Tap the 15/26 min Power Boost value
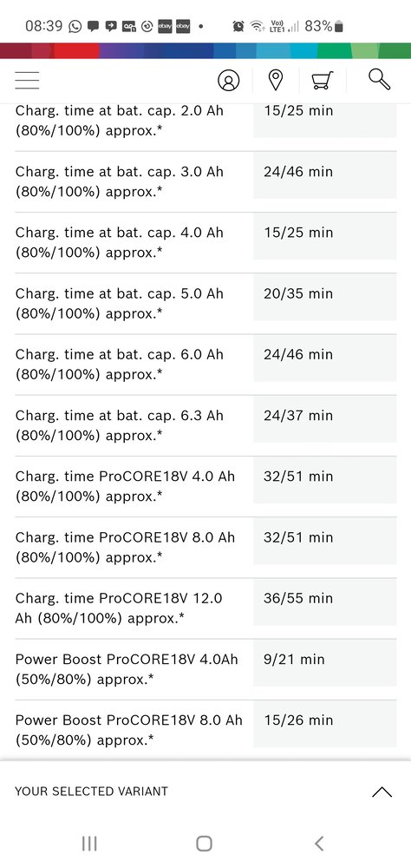411x868 pixels. [x=298, y=720]
